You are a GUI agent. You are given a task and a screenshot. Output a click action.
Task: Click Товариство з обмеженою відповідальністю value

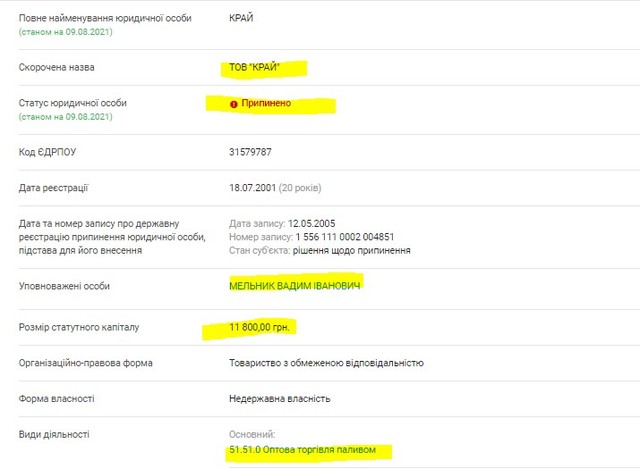pyautogui.click(x=326, y=363)
